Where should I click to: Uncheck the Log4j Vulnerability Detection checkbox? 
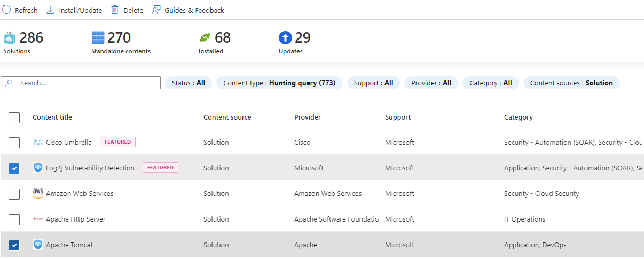point(14,168)
